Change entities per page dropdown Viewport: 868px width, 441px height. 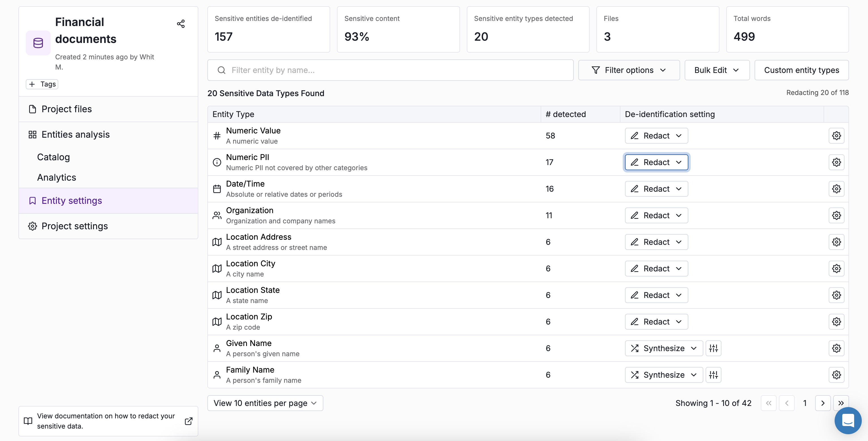tap(265, 403)
